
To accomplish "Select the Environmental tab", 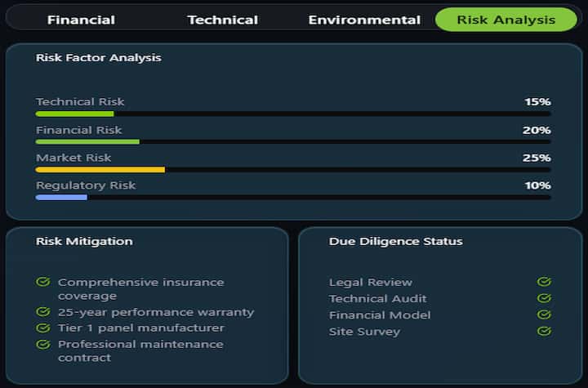I will click(x=364, y=20).
